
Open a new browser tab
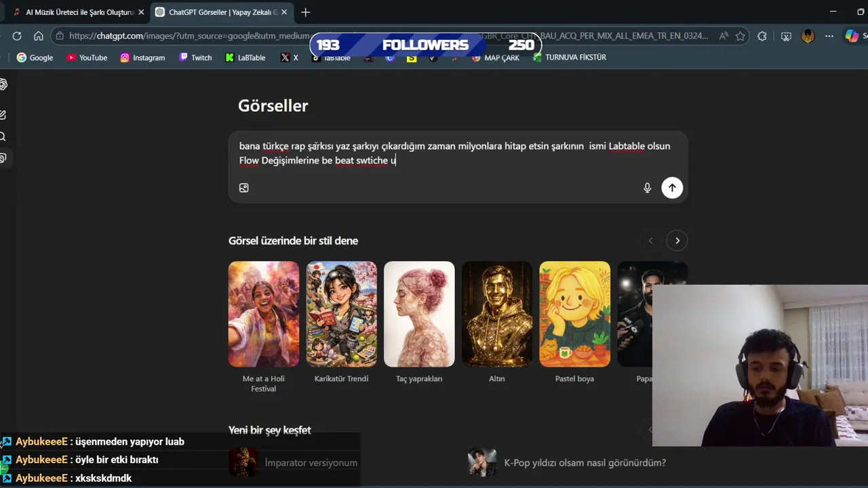(x=306, y=12)
